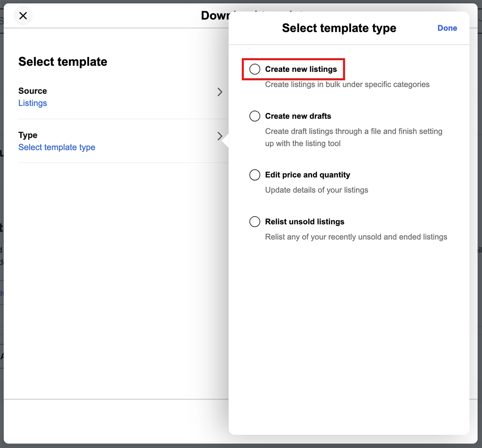The image size is (482, 448).
Task: Close the download template dialog
Action: 23,16
